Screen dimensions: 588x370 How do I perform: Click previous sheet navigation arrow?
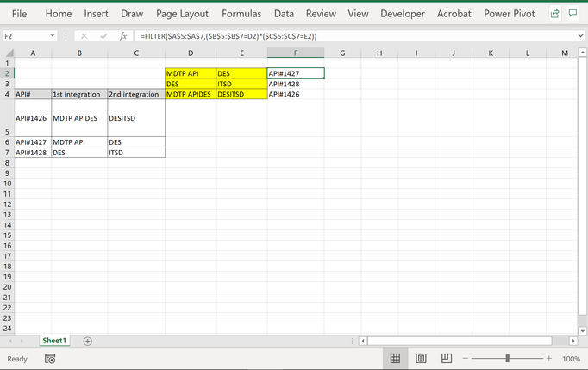click(x=10, y=341)
